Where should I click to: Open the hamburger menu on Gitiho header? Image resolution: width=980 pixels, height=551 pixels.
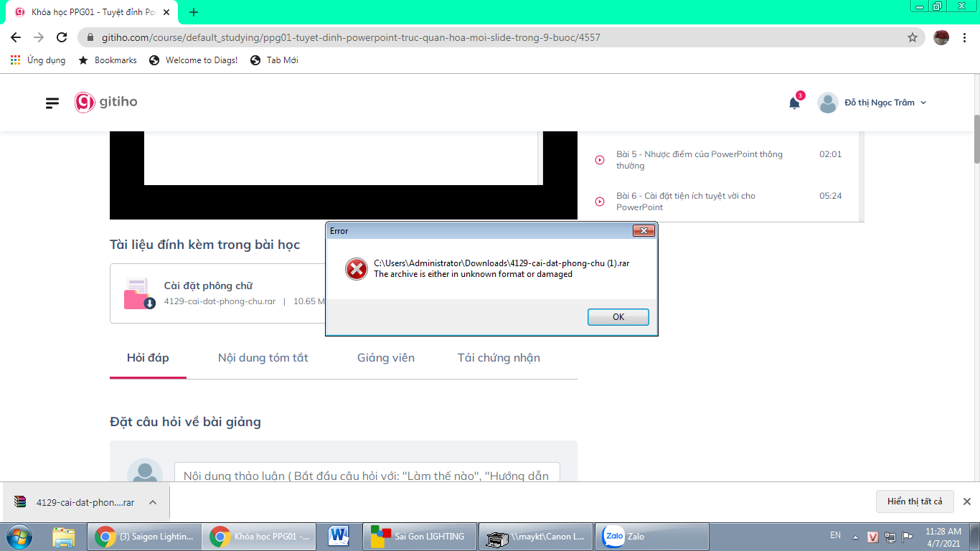(52, 103)
